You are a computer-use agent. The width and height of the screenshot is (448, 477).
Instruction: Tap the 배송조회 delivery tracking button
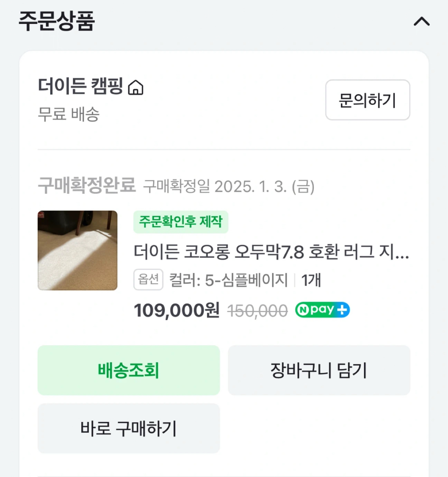point(129,370)
